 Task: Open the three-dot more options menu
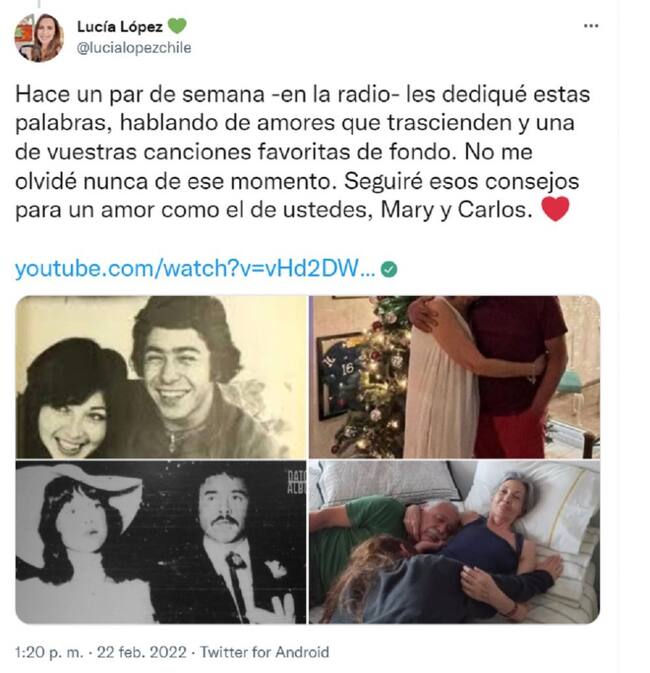point(591,26)
